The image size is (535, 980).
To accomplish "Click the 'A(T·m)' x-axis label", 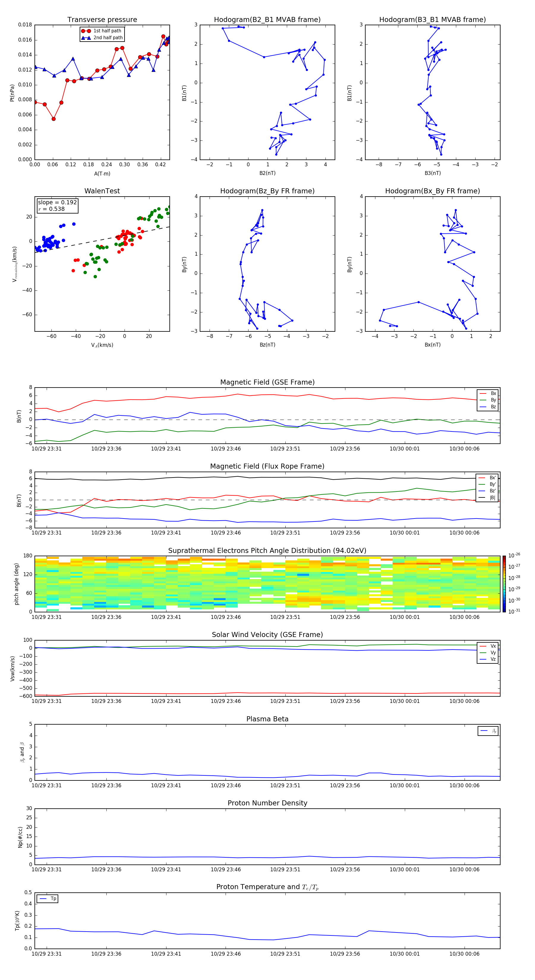I will coord(102,174).
